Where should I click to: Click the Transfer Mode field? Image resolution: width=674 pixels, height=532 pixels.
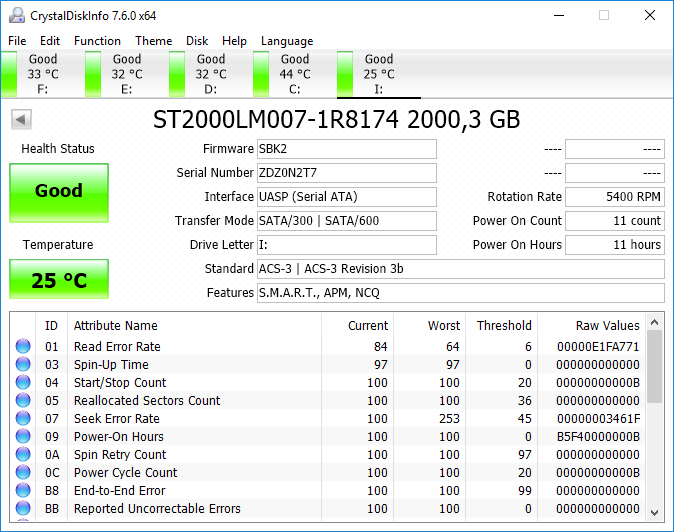(x=347, y=221)
